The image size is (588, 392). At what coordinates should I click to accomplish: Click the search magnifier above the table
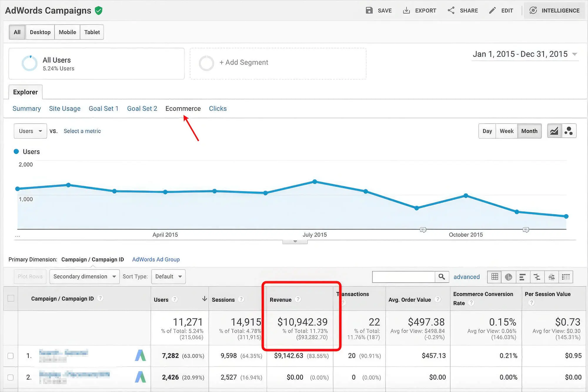click(442, 277)
